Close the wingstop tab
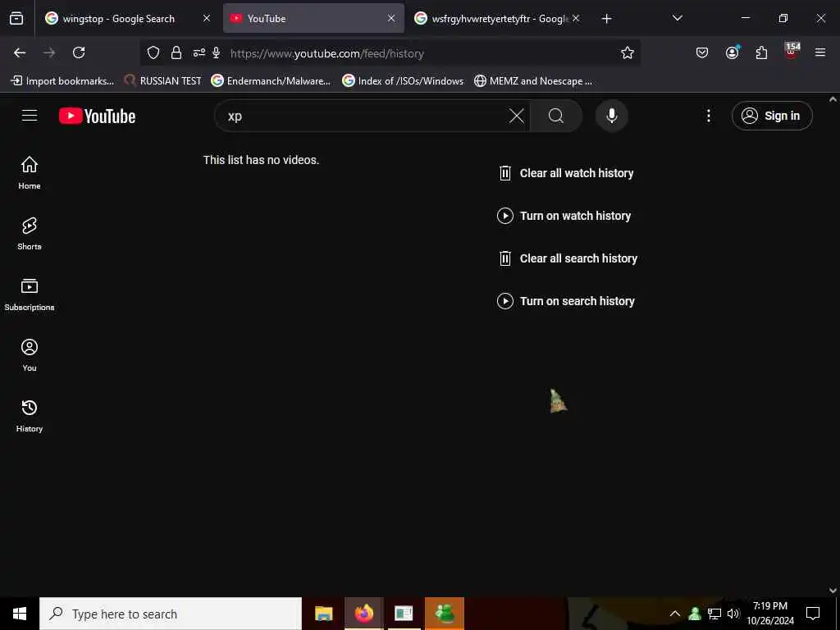Image resolution: width=840 pixels, height=630 pixels. pyautogui.click(x=207, y=18)
